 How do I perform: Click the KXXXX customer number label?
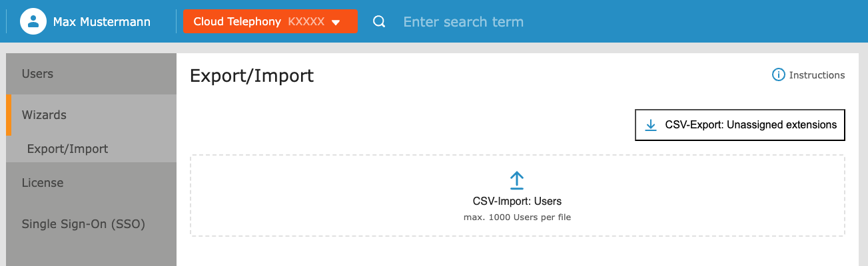(x=306, y=22)
